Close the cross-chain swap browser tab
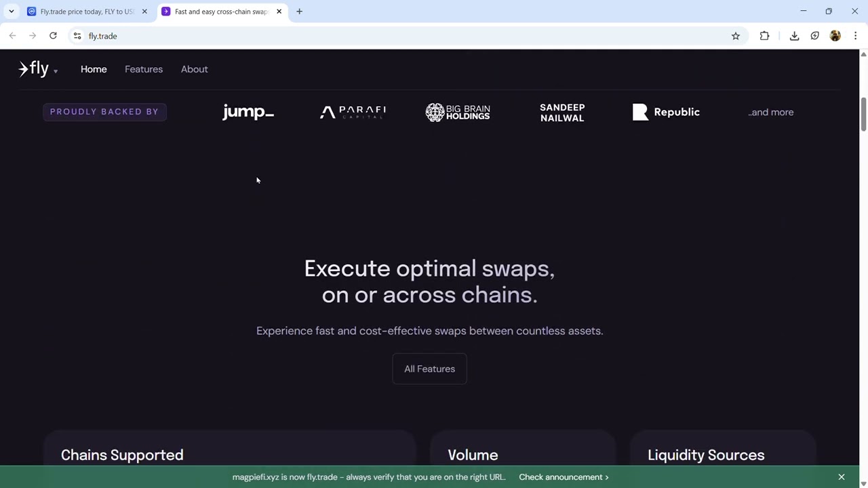Viewport: 868px width, 488px height. coord(279,12)
